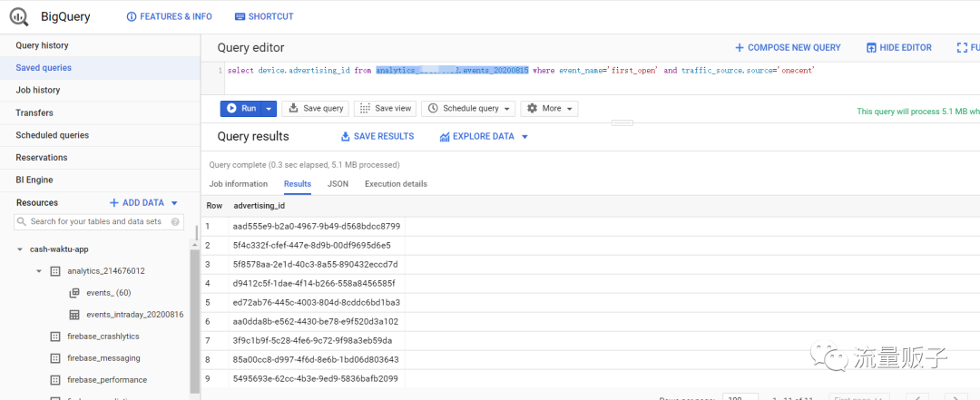Click the search help question icon
This screenshot has width=980, height=400.
tap(176, 222)
